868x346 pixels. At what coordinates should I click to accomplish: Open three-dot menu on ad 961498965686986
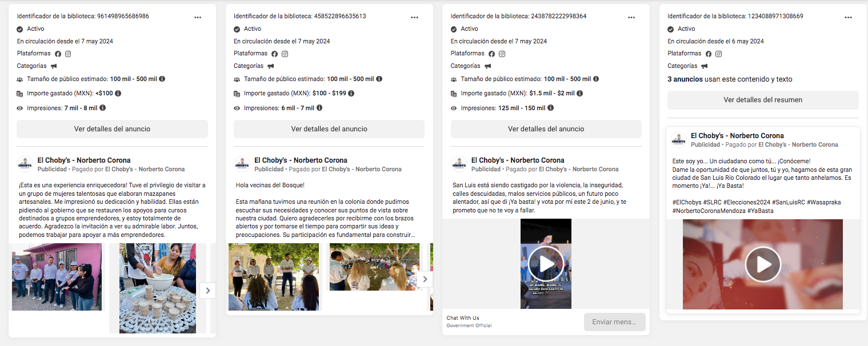coord(198,17)
